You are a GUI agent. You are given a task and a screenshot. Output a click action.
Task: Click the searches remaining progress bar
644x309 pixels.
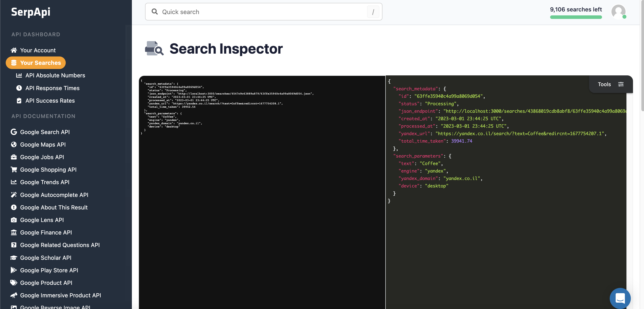point(576,17)
